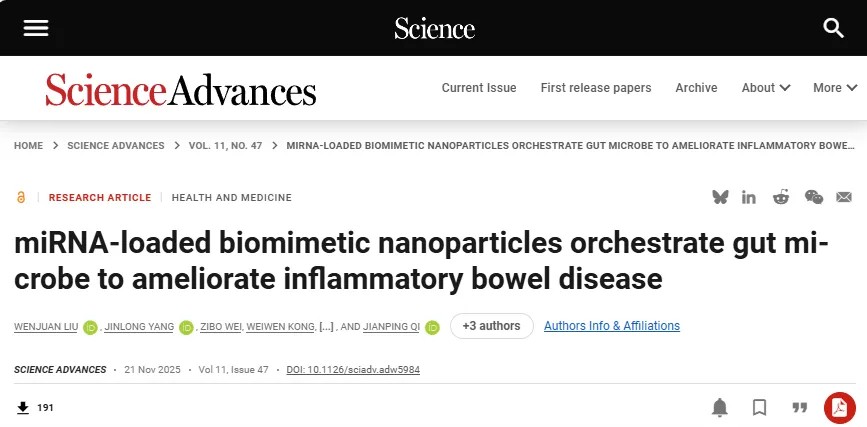Click the search magnifier icon
Viewport: 867px width, 427px height.
833,28
